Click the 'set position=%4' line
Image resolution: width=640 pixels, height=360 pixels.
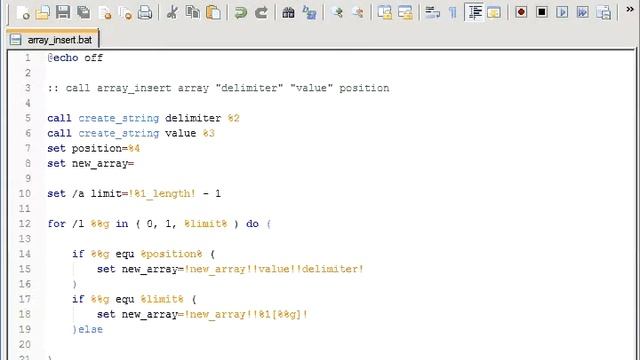tap(93, 149)
